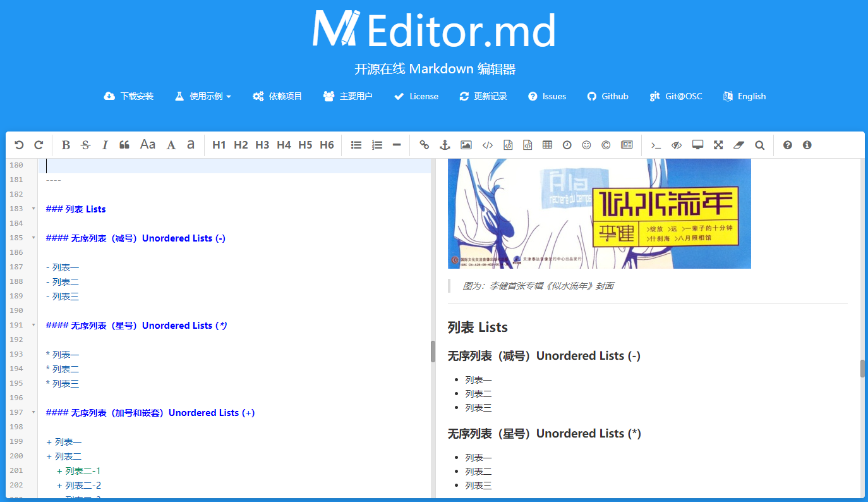This screenshot has width=868, height=502.
Task: Insert reference anchor link
Action: (444, 145)
